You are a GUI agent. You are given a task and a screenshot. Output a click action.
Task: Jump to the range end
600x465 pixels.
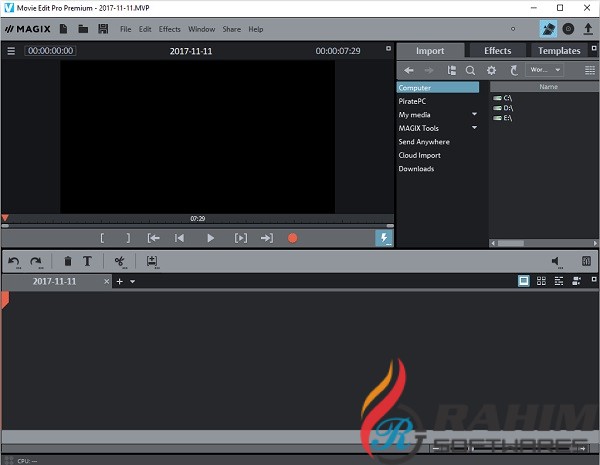(x=267, y=238)
